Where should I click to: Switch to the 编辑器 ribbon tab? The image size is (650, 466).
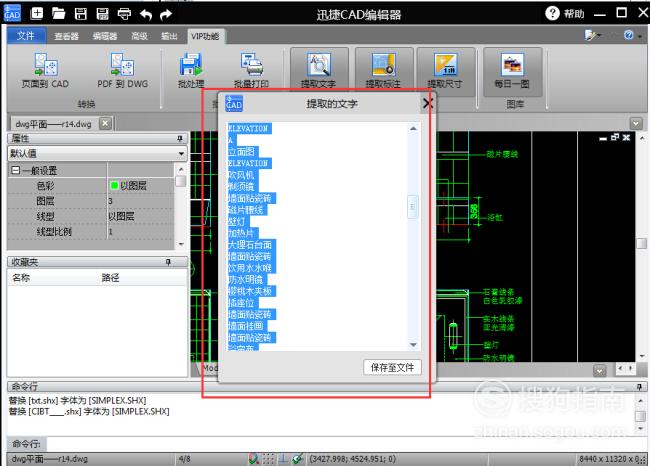click(104, 36)
